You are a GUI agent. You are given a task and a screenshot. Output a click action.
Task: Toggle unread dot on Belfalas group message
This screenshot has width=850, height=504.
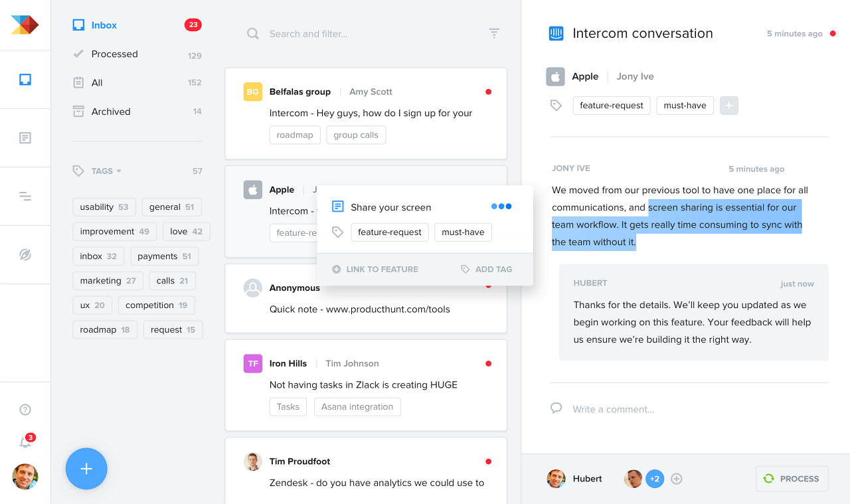(x=488, y=92)
